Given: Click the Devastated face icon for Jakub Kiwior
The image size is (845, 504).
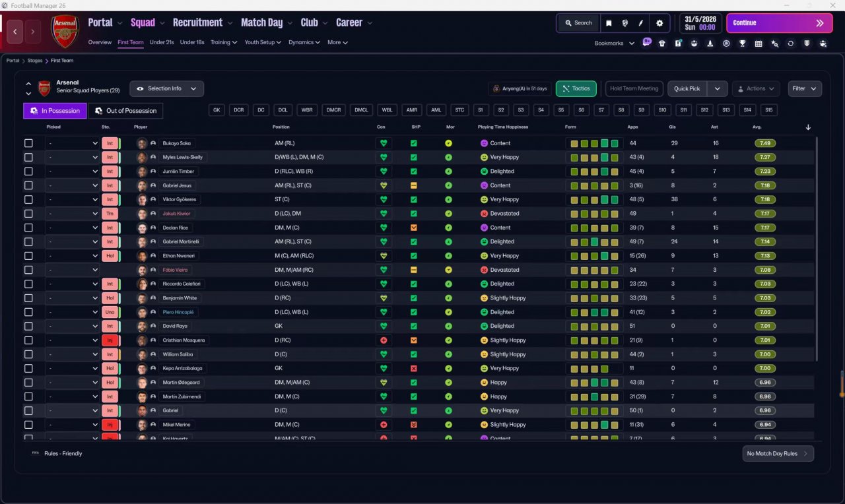Looking at the screenshot, I should (x=484, y=214).
